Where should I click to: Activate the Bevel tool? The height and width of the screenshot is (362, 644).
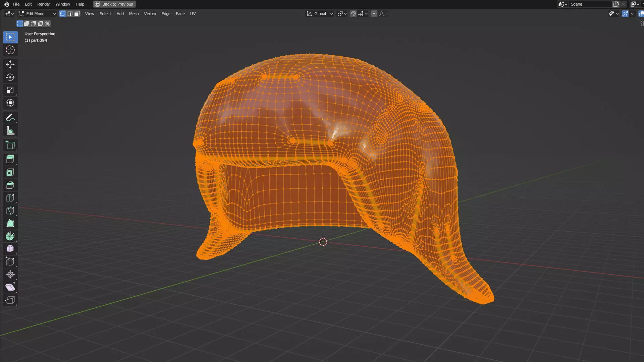click(10, 185)
